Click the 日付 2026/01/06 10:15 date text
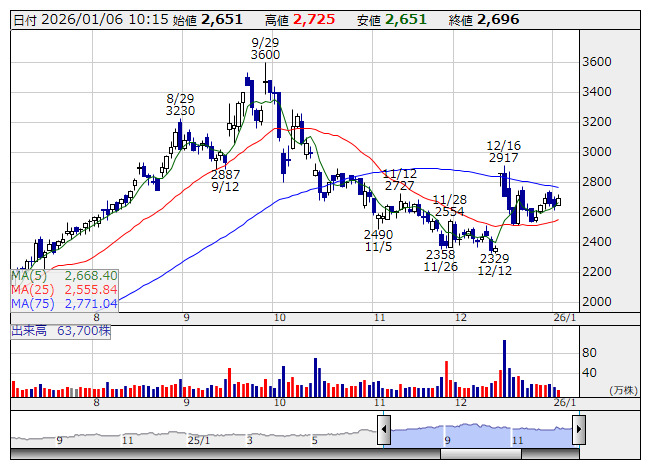Viewport: 653px width, 470px height. 91,20
